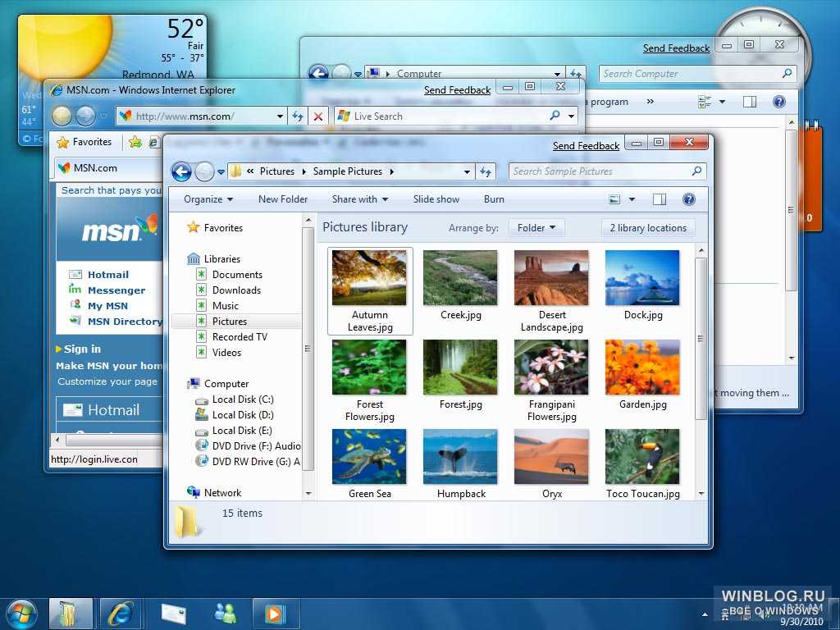This screenshot has height=630, width=840.
Task: Toggle the preview pane in Computer window
Action: point(749,102)
